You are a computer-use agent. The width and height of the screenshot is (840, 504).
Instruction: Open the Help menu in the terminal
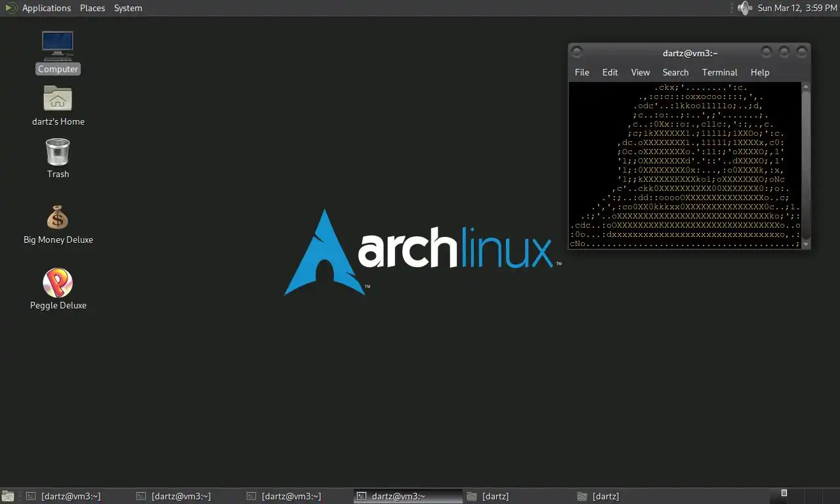click(759, 72)
